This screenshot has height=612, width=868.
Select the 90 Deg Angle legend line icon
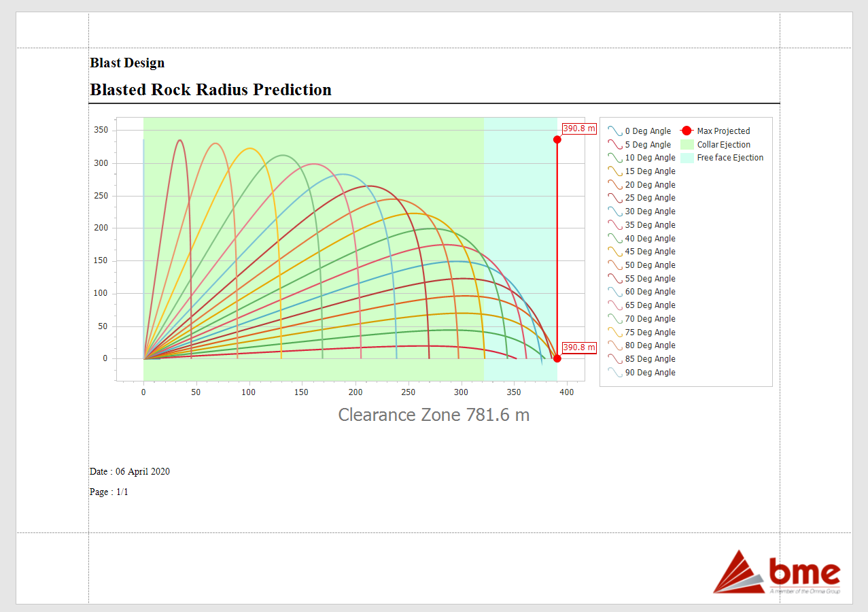point(615,373)
